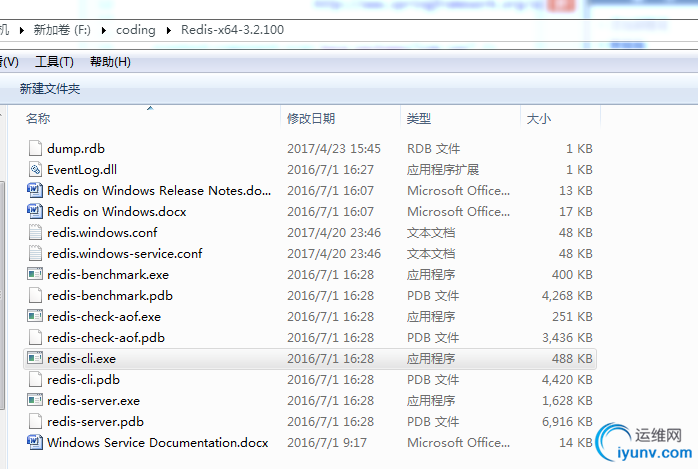Select Redis on Windows Release Notes file name

[x=159, y=190]
